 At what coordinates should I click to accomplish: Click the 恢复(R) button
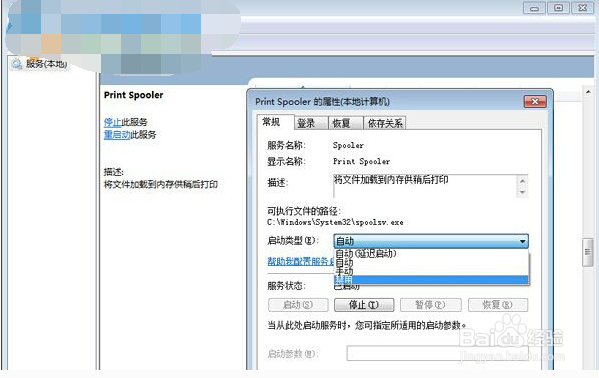(x=498, y=305)
